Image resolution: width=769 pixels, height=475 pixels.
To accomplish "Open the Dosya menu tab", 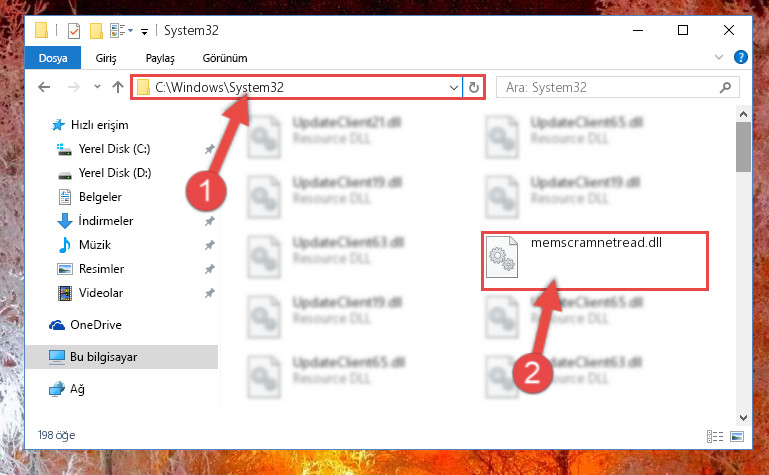I will pyautogui.click(x=53, y=58).
